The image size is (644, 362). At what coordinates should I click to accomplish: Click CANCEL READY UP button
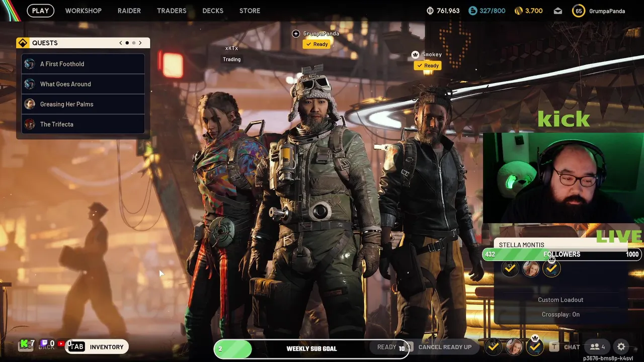[445, 347]
